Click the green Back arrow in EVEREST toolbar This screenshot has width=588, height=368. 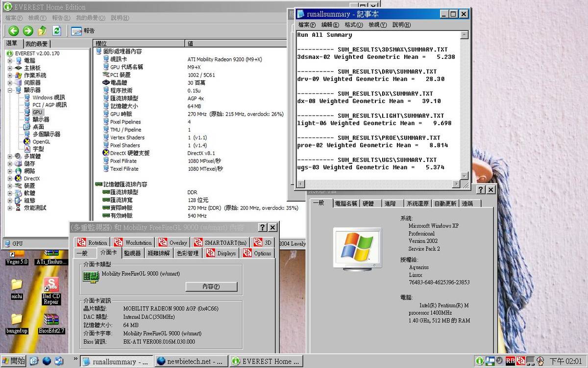click(13, 31)
